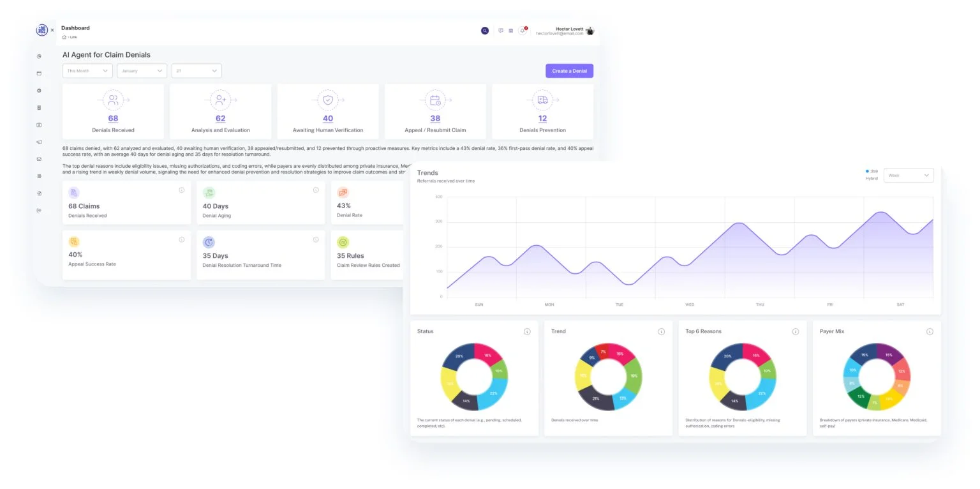Open the notifications bell

point(523,31)
